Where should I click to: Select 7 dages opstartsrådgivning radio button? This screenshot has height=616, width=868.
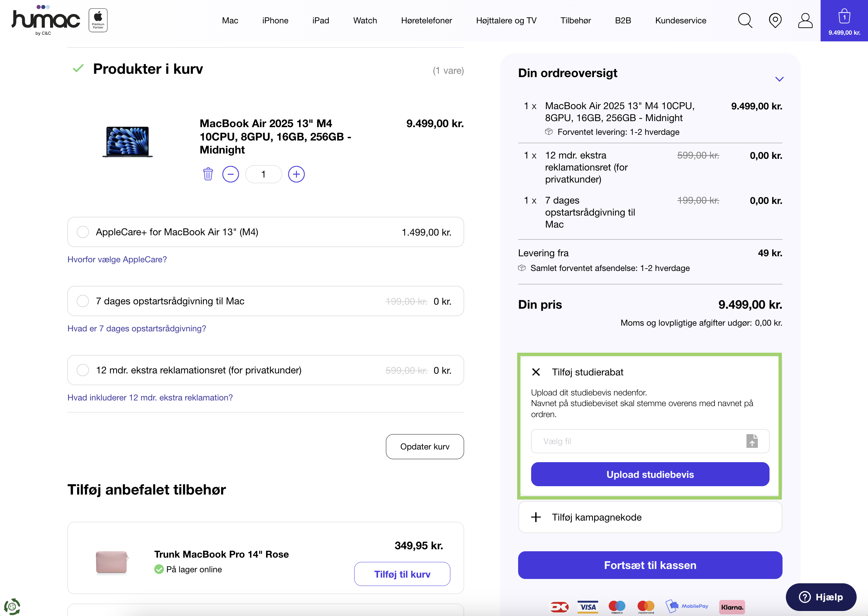point(83,301)
